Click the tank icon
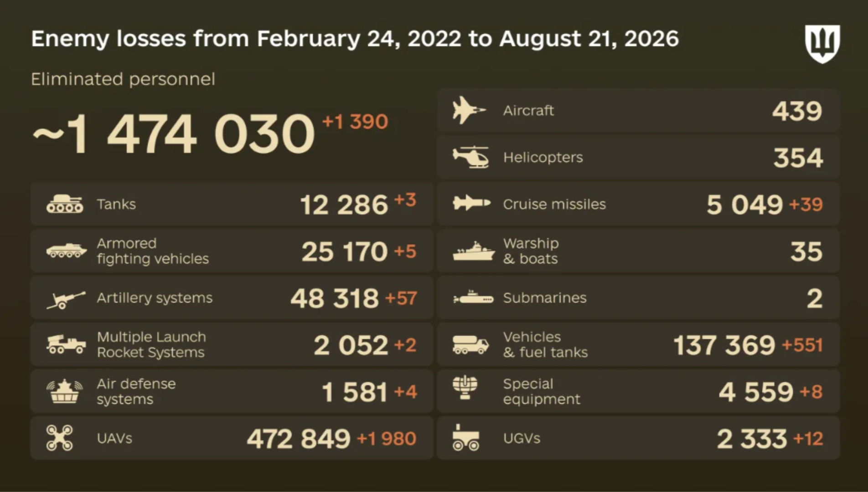868x492 pixels. click(x=65, y=204)
